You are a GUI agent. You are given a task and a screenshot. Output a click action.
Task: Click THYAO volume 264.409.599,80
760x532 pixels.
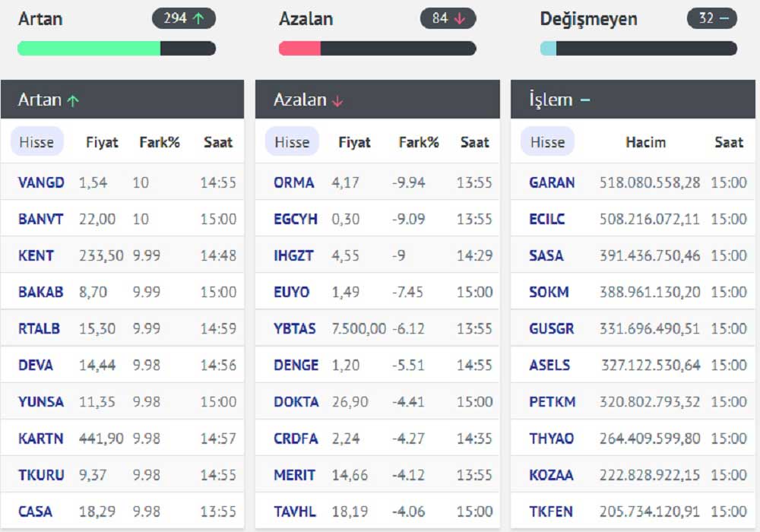650,439
